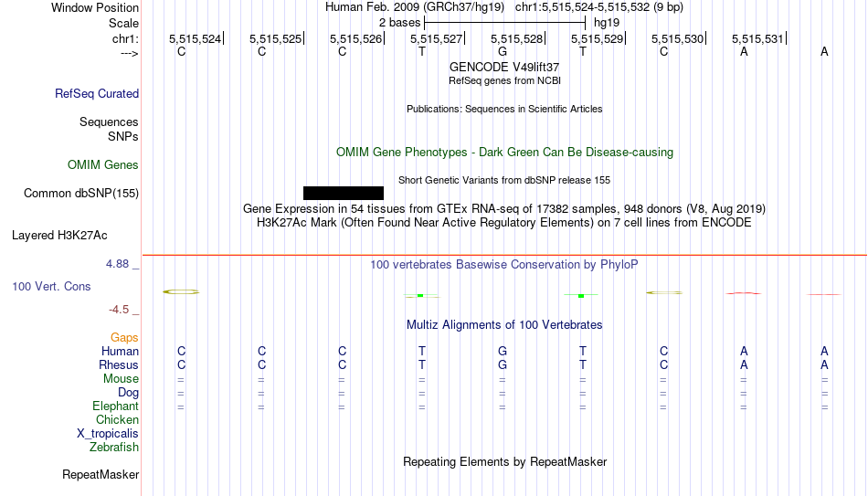Click the GENCODE V49lift37 track title
This screenshot has height=496, width=868.
[504, 67]
